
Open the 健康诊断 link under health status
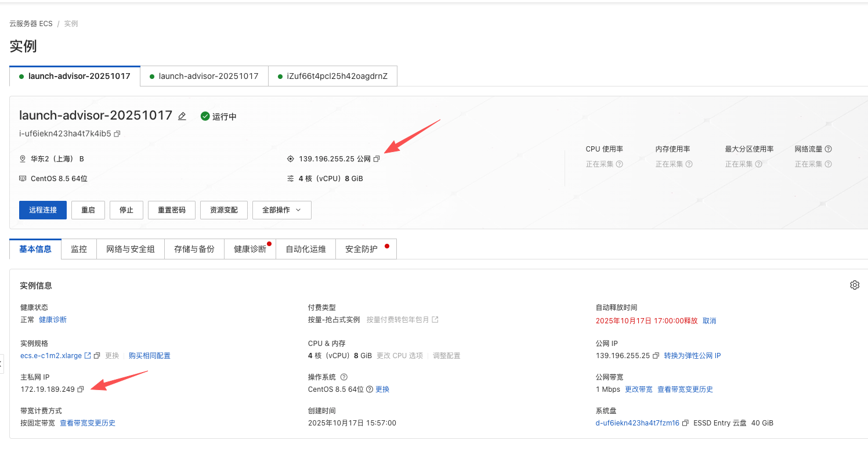click(x=53, y=320)
